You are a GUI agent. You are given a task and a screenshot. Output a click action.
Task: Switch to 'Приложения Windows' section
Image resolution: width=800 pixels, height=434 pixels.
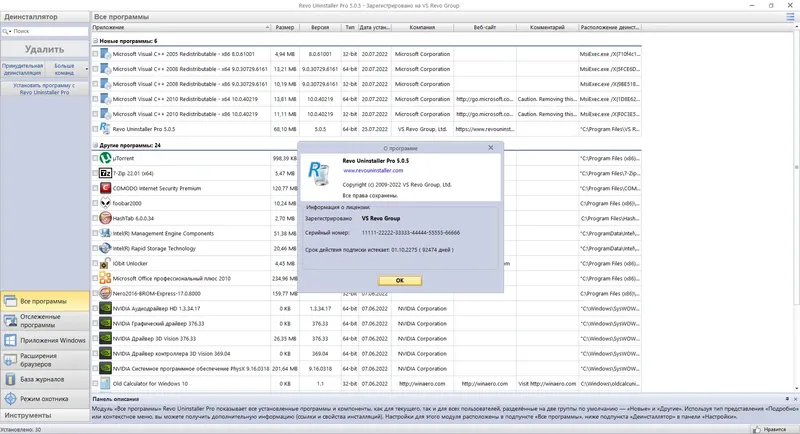point(45,340)
